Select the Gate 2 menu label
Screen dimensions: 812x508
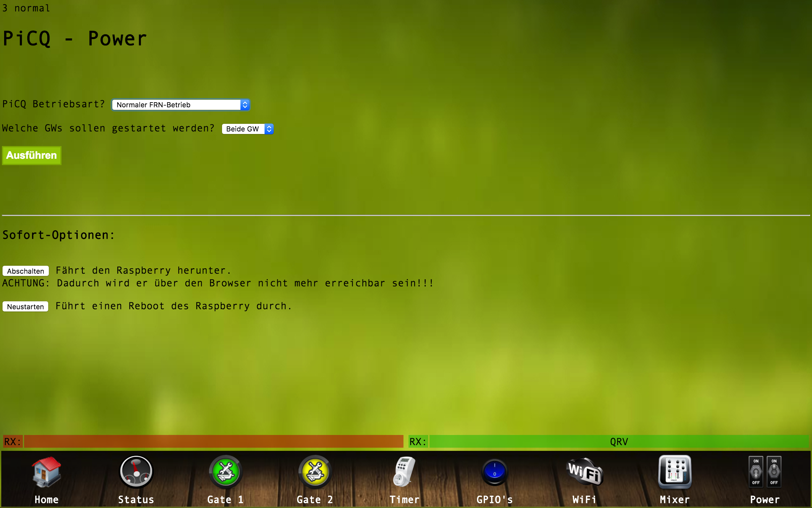point(315,500)
